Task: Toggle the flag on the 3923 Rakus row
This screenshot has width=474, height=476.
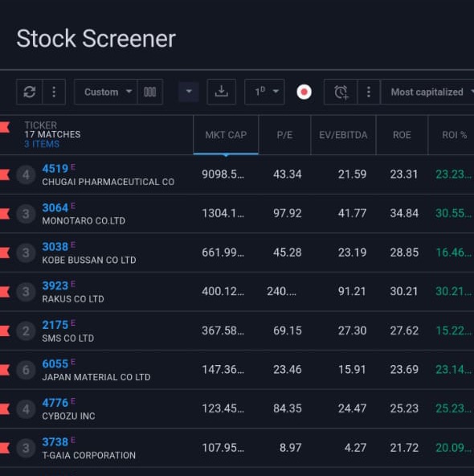Action: [5, 292]
